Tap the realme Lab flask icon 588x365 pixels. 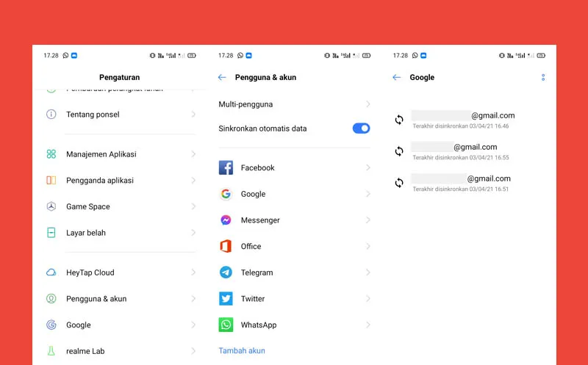coord(51,351)
